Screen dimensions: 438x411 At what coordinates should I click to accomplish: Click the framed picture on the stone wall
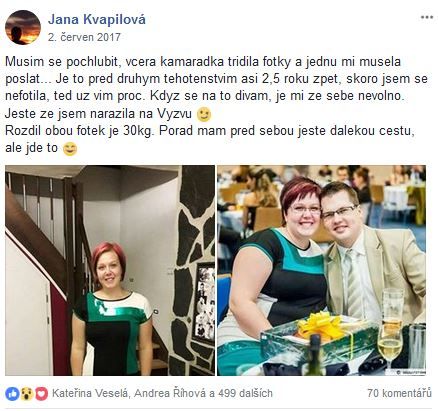click(x=204, y=303)
